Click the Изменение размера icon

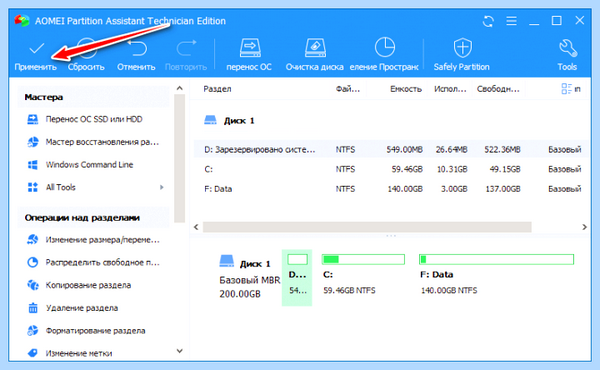[33, 240]
